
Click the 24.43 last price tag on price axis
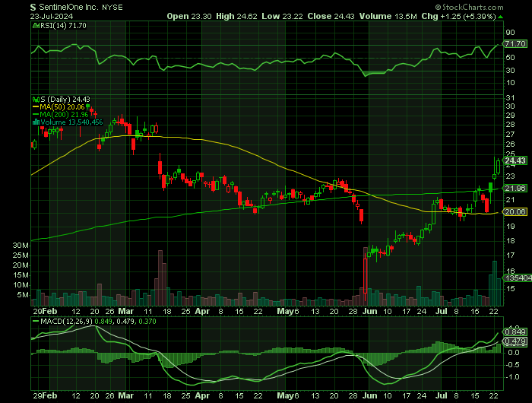click(x=515, y=160)
